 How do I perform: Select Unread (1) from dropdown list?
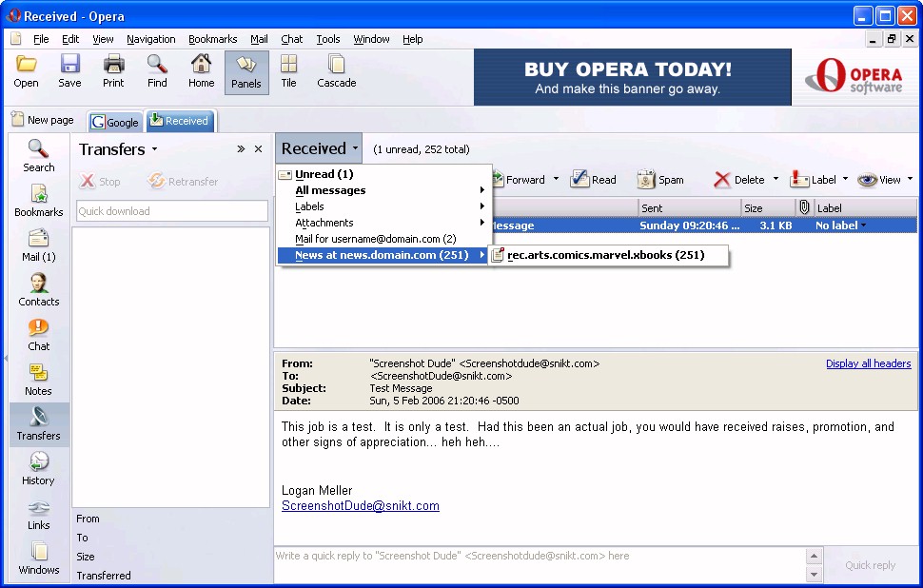coord(383,174)
